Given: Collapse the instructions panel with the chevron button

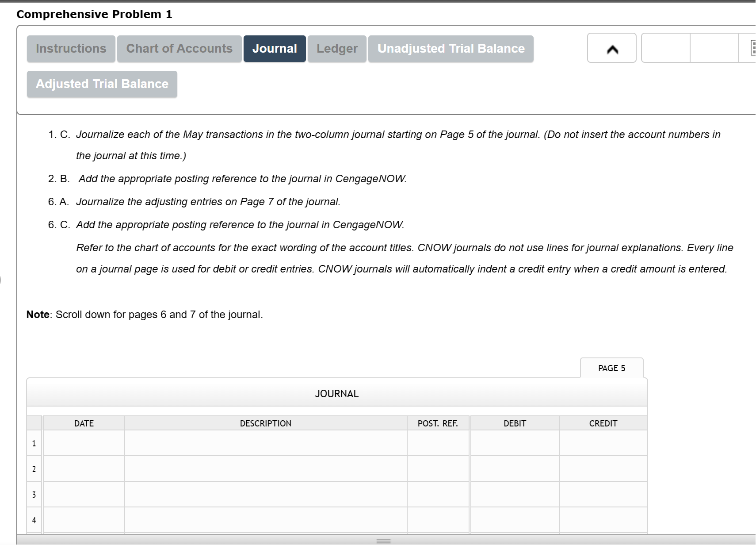Looking at the screenshot, I should (x=611, y=48).
